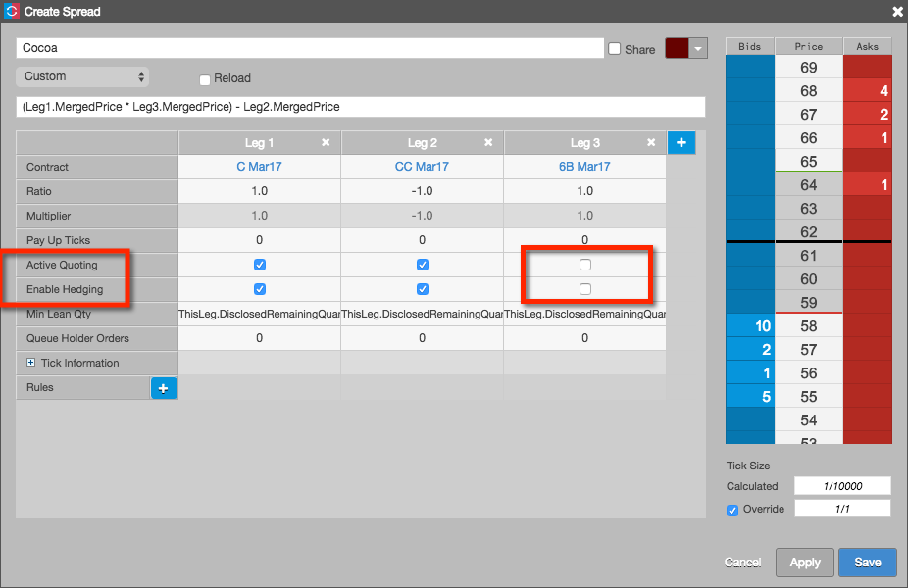Check Enable Hedging for Leg 3
Screen dimensions: 908x588
point(584,289)
